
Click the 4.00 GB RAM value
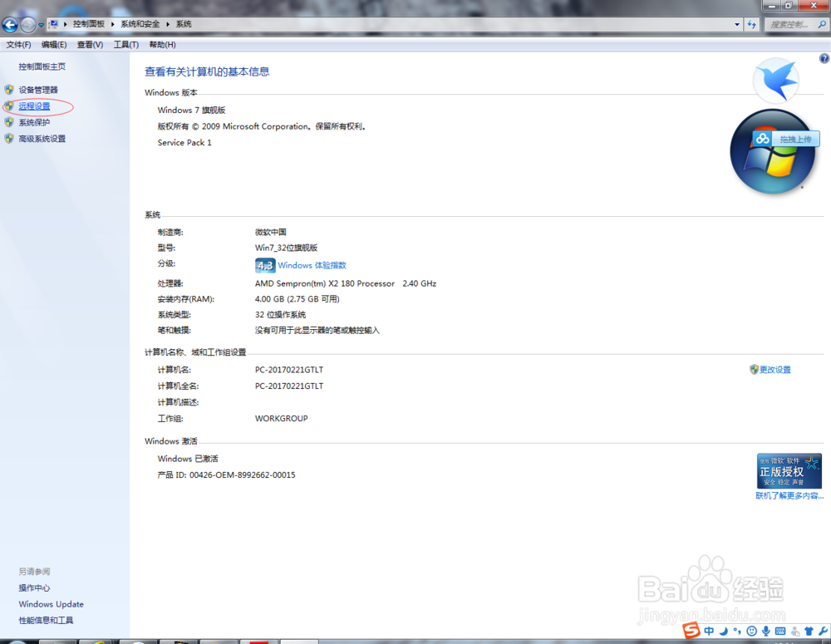click(297, 299)
